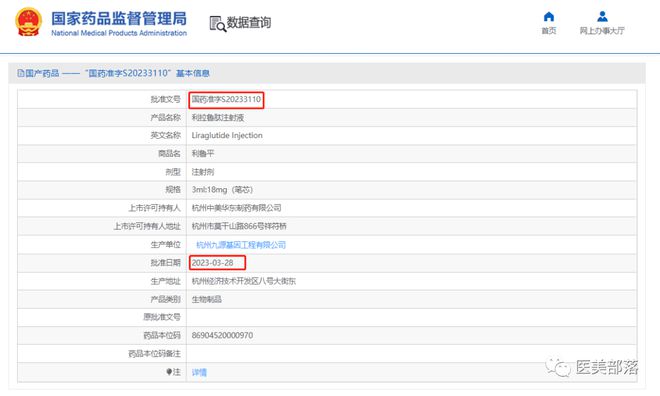Select the specification 3ml:18mg value
This screenshot has width=660, height=396.
tap(222, 190)
